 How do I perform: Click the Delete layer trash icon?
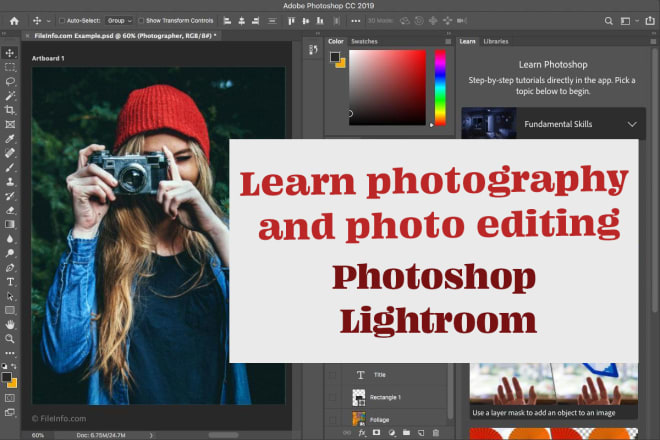436,432
